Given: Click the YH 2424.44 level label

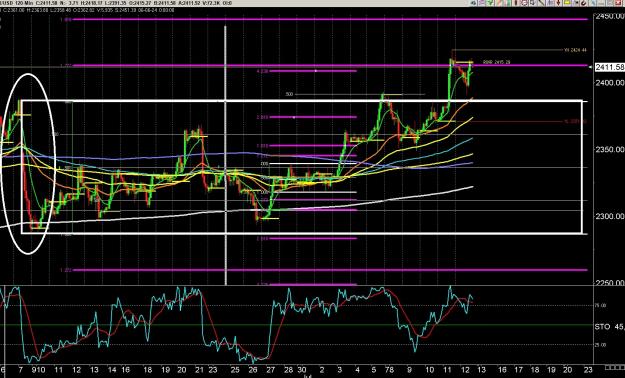Looking at the screenshot, I should tap(575, 50).
